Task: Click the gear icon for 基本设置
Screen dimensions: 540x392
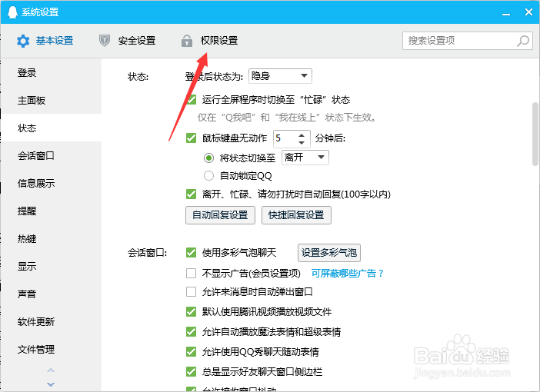Action: tap(23, 41)
